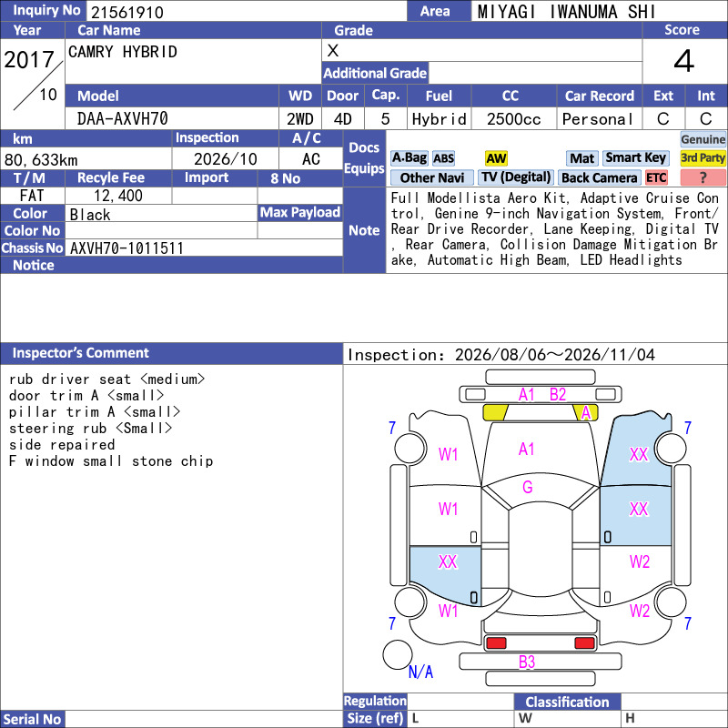
Task: Click the Mat equipment badge
Action: [x=581, y=158]
